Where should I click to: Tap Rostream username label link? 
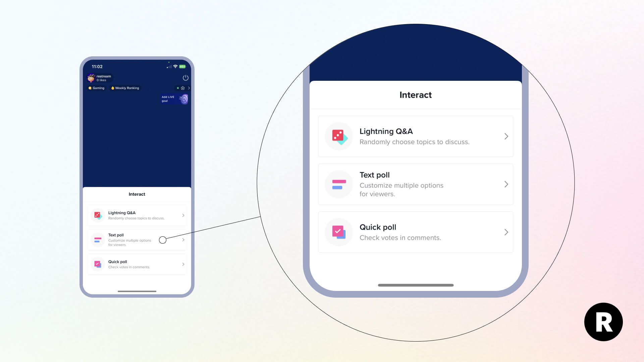click(104, 76)
